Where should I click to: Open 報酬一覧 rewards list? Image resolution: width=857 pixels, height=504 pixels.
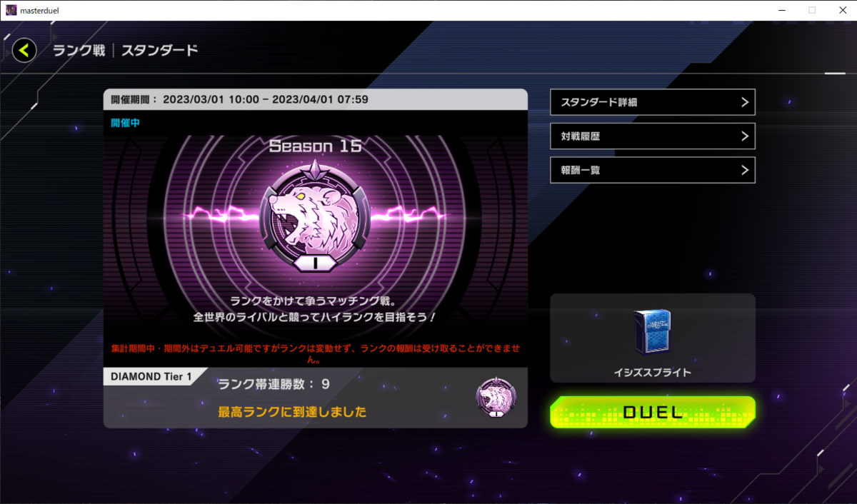coord(653,170)
